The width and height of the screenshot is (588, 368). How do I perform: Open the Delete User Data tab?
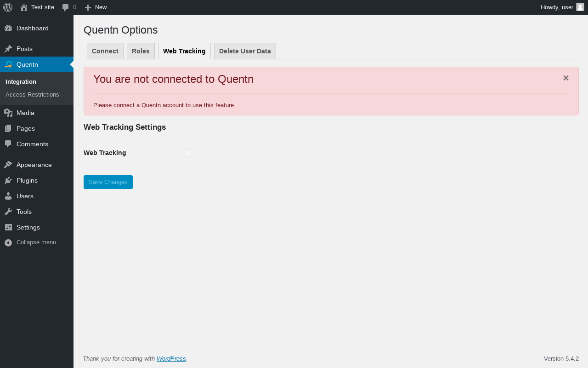(x=245, y=51)
